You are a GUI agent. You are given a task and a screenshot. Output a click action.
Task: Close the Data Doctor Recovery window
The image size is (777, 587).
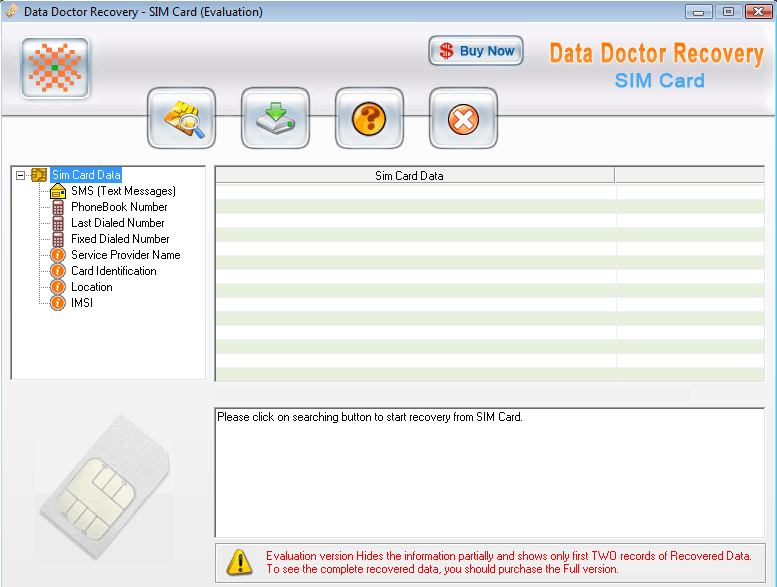(x=758, y=11)
